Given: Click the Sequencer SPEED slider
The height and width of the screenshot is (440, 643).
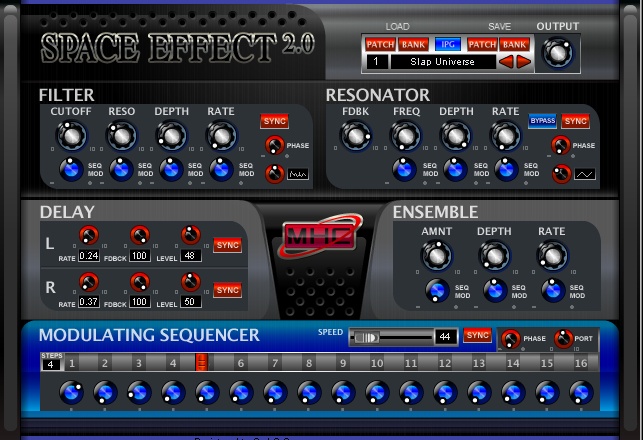Looking at the screenshot, I should point(390,337).
